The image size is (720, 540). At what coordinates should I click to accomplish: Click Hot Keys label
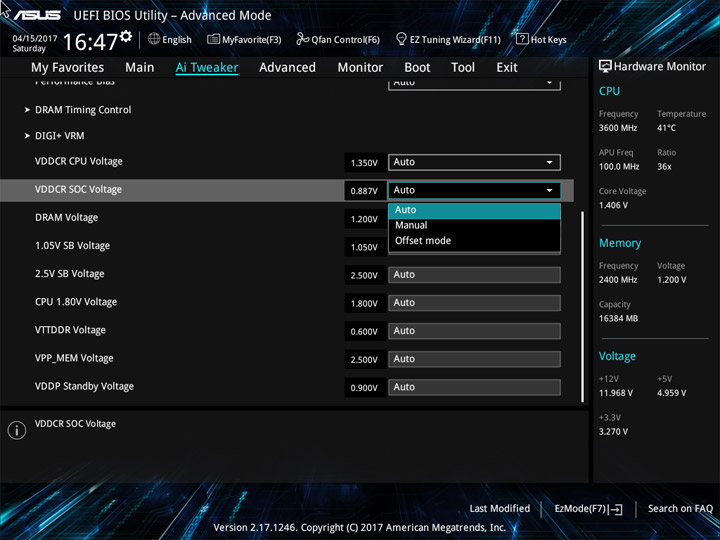coord(549,39)
